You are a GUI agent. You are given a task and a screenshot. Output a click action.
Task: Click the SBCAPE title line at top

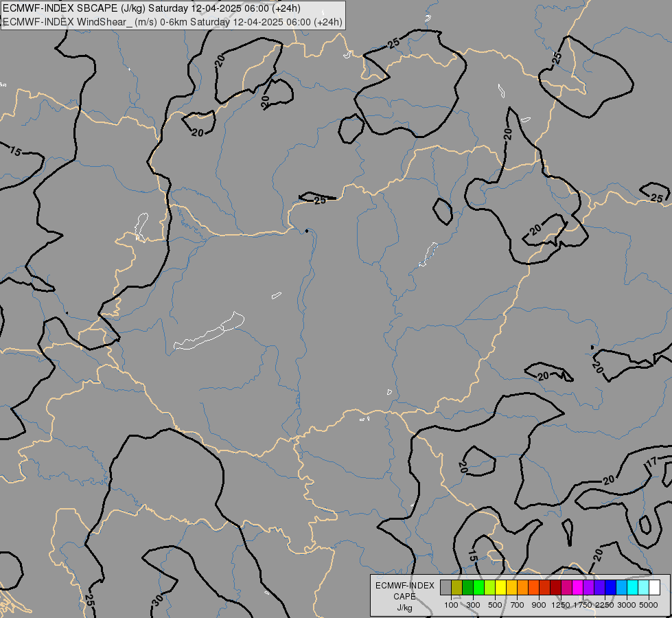click(x=152, y=8)
